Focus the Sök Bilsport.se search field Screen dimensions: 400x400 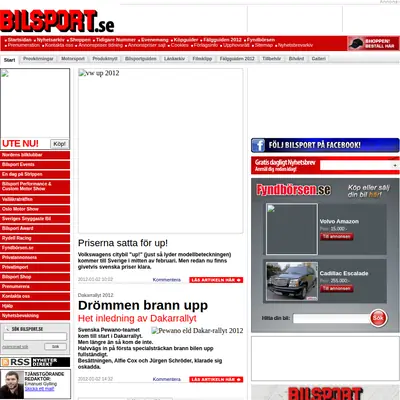[x=35, y=337]
